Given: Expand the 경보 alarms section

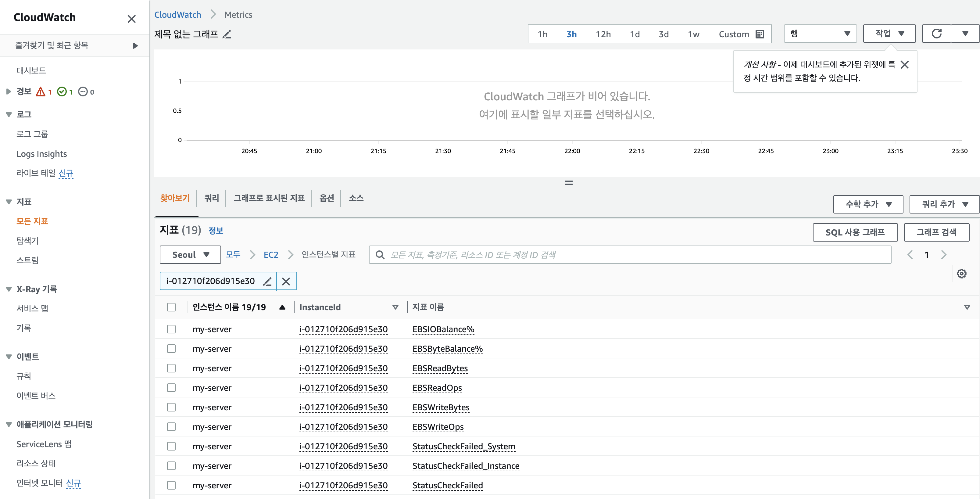Looking at the screenshot, I should (x=9, y=92).
